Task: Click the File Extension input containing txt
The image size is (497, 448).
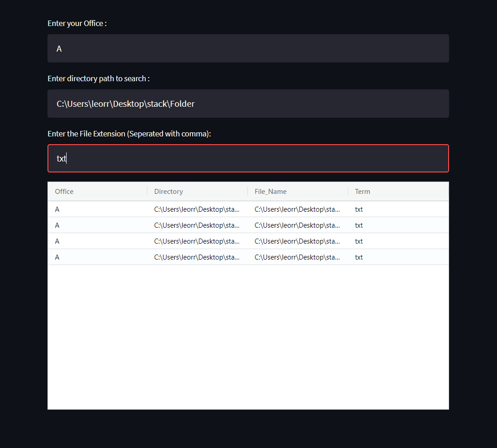Action: [x=248, y=158]
